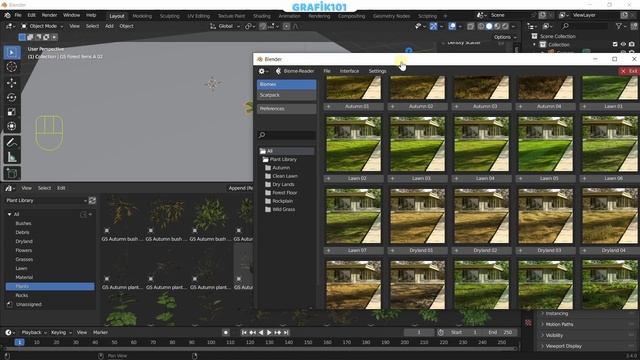Viewport: 640px width, 360px height.
Task: Activate the Transform tool
Action: 11,126
